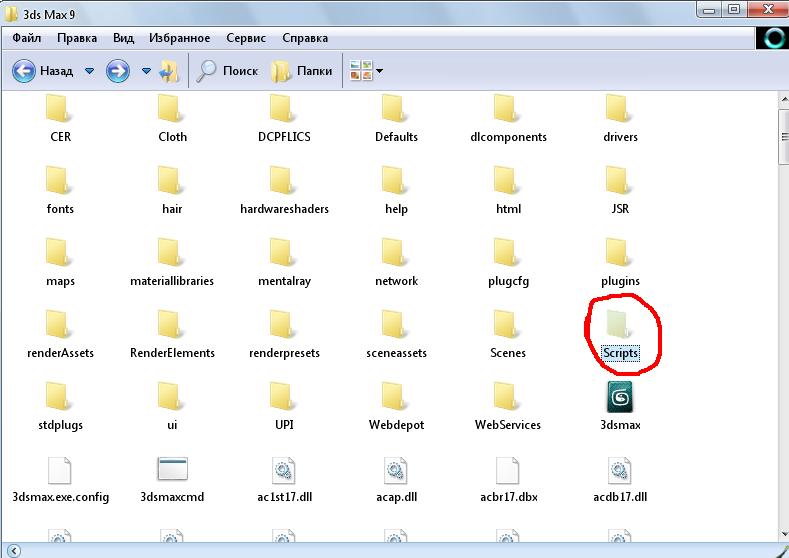Toggle the Папки folders pane button
Image resolution: width=789 pixels, height=558 pixels.
(301, 71)
